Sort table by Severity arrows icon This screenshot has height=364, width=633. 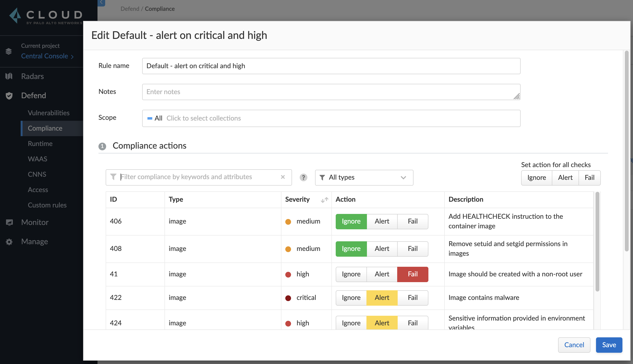point(324,200)
